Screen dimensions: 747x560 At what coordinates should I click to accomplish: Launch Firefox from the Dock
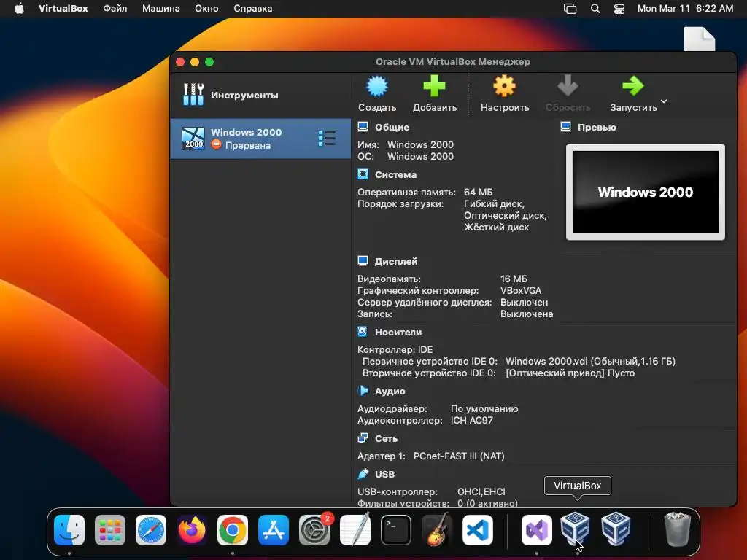[x=192, y=529]
